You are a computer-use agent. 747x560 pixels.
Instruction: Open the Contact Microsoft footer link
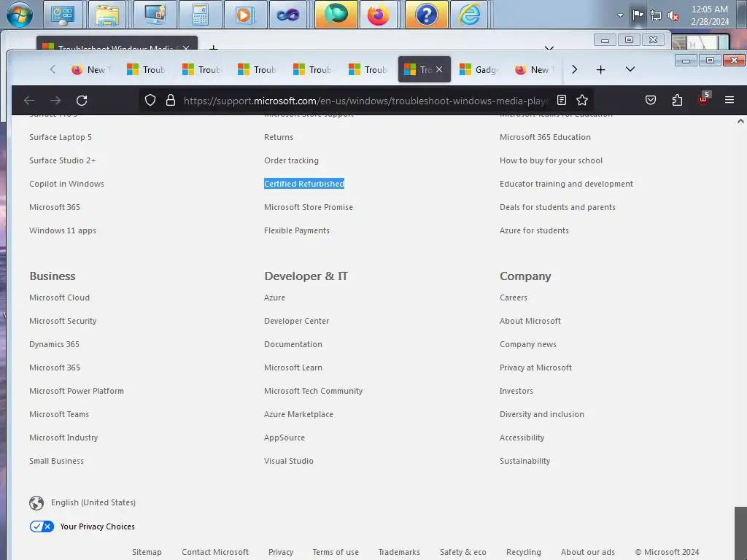coord(215,553)
